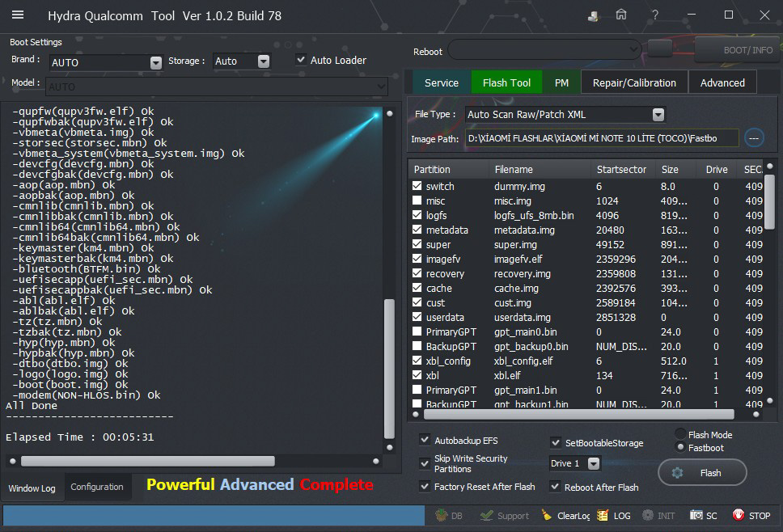
Task: Click the BOOT/ INFO button
Action: pos(739,50)
